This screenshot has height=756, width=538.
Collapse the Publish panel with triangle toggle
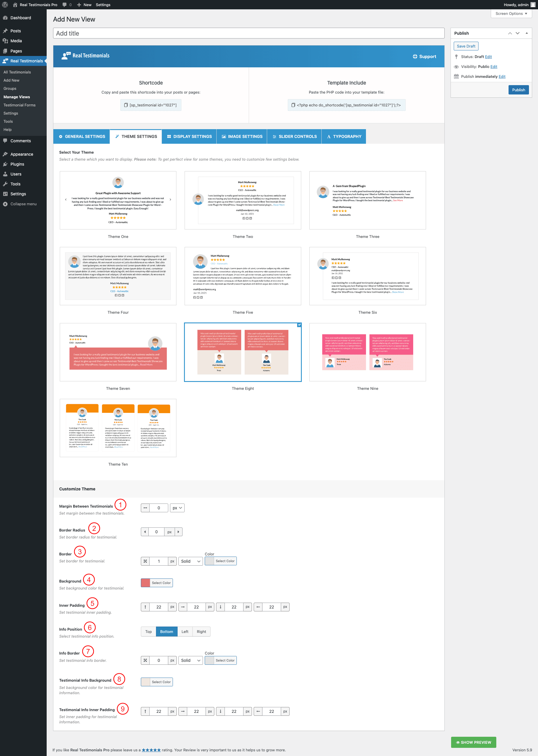pos(526,33)
